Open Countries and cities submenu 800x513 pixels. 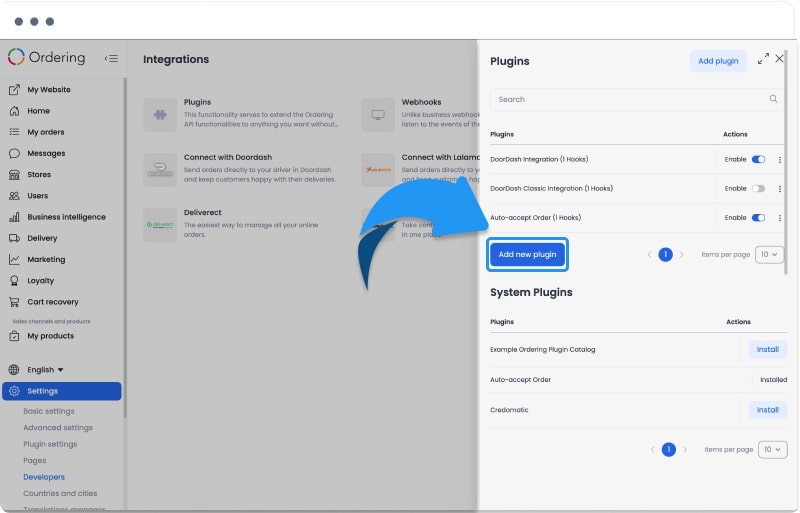click(x=60, y=493)
